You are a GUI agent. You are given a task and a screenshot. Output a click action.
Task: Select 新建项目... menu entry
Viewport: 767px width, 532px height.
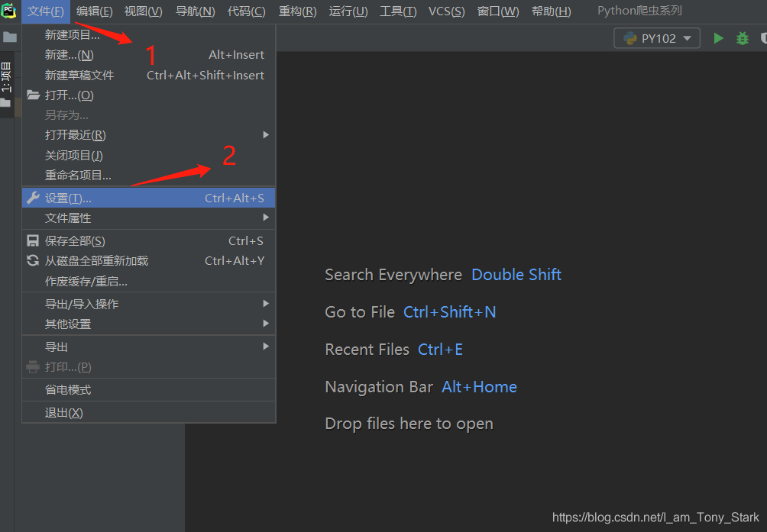coord(149,34)
